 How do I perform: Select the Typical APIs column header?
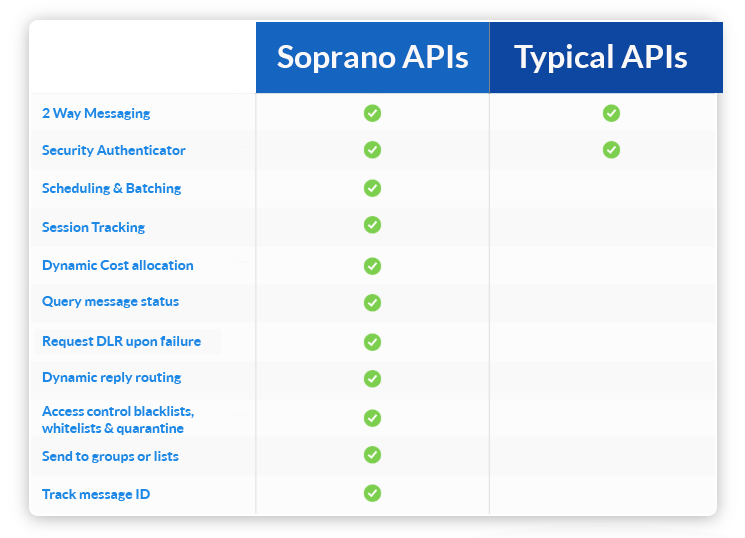(x=606, y=57)
